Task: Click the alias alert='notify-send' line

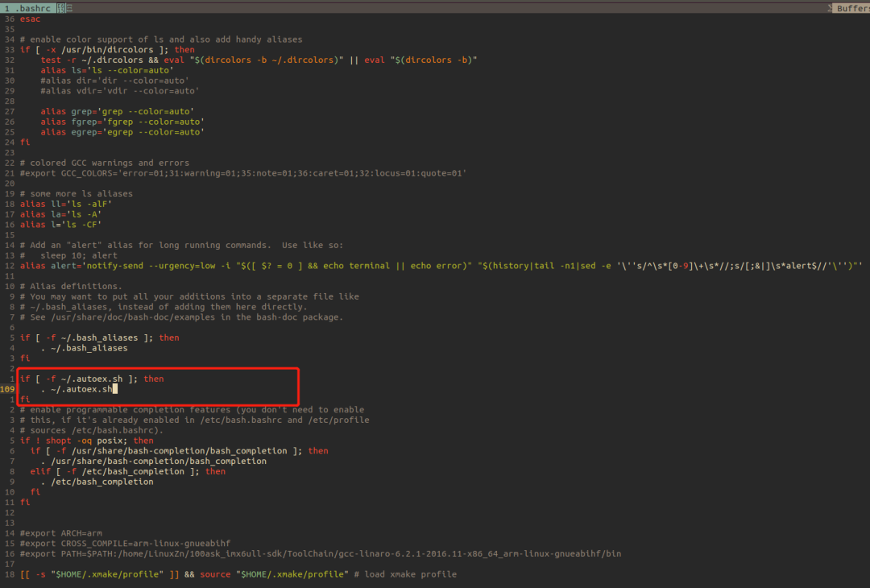Action: click(441, 266)
